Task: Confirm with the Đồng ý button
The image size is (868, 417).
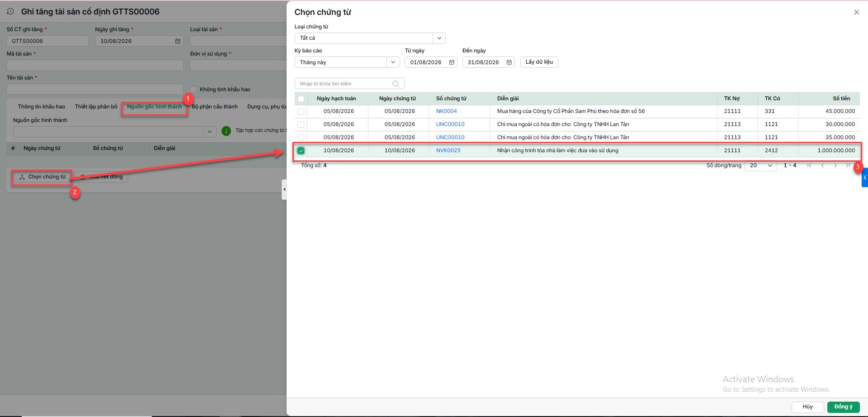Action: (843, 407)
